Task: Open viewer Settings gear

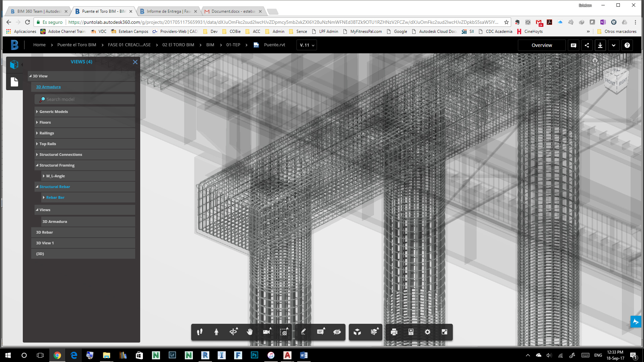Action: pyautogui.click(x=427, y=332)
